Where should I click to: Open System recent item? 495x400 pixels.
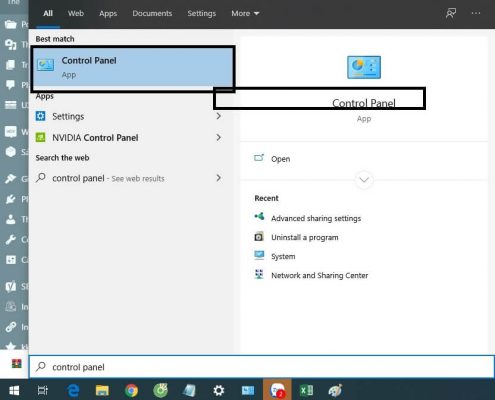click(283, 256)
